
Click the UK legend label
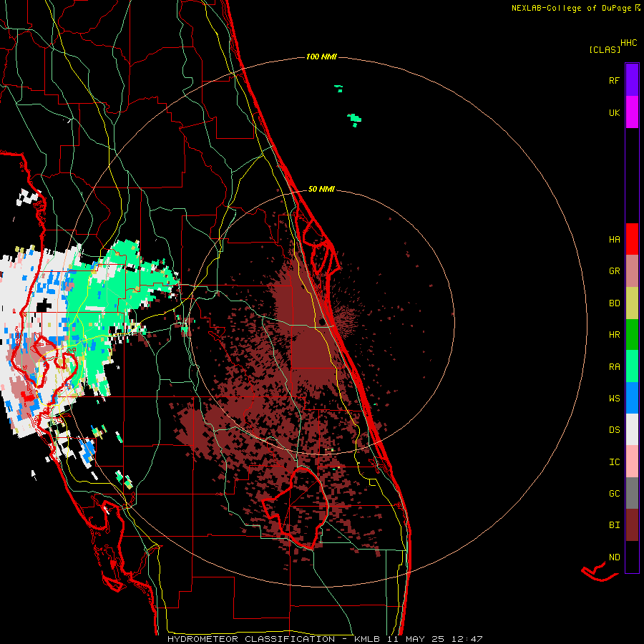(614, 112)
